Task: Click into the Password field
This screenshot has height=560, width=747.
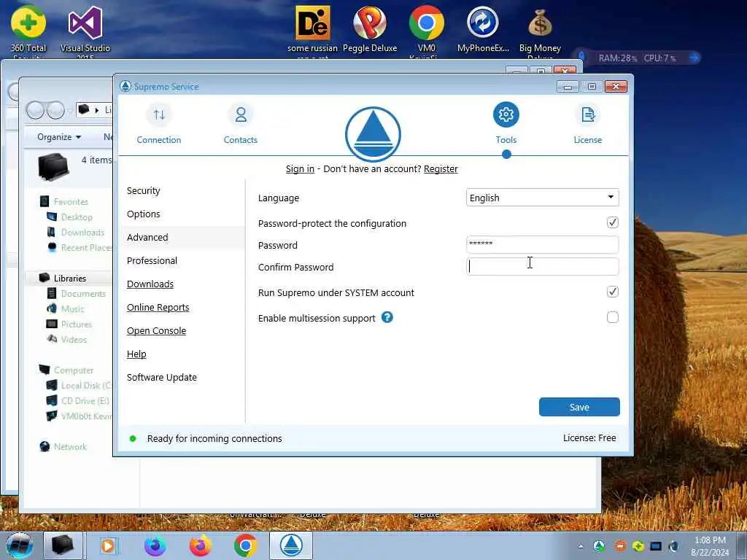Action: [543, 245]
